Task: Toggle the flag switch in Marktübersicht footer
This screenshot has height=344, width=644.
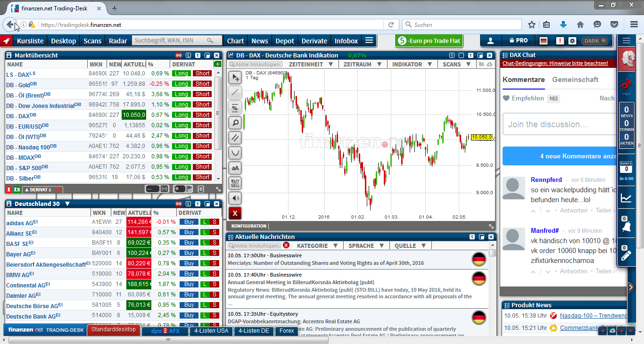Action: 184,189
